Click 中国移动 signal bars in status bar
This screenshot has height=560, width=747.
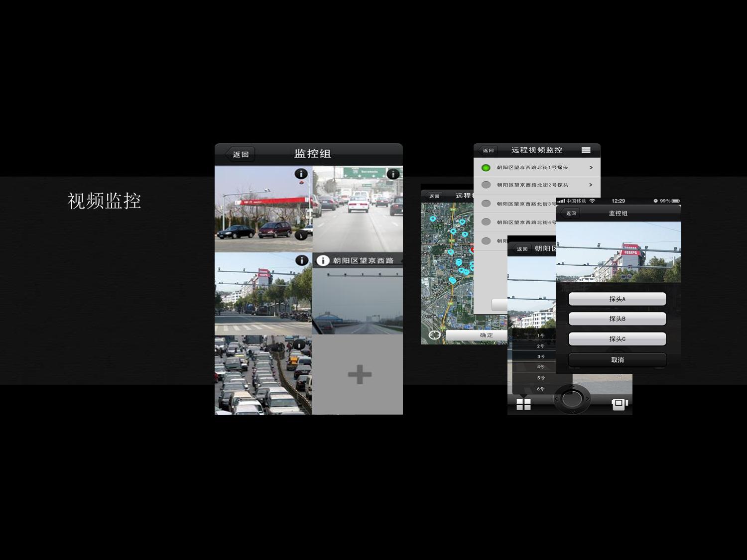(x=561, y=201)
